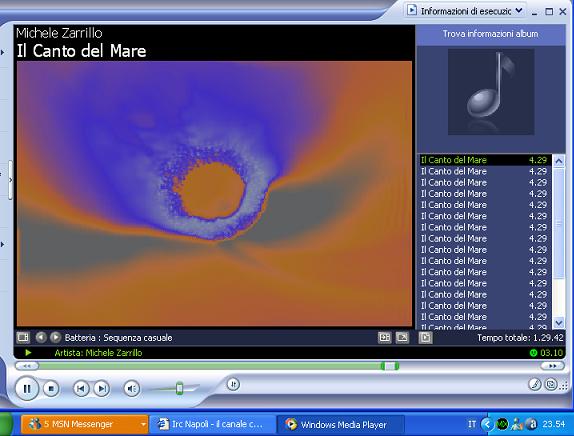Toggle the playlist pane icon
574x436 pixels.
[425, 338]
